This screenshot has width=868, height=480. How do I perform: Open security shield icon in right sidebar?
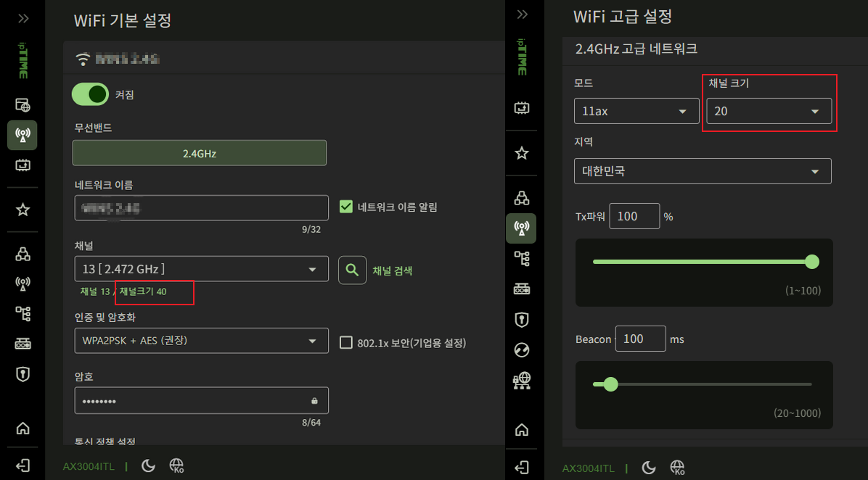click(x=522, y=319)
